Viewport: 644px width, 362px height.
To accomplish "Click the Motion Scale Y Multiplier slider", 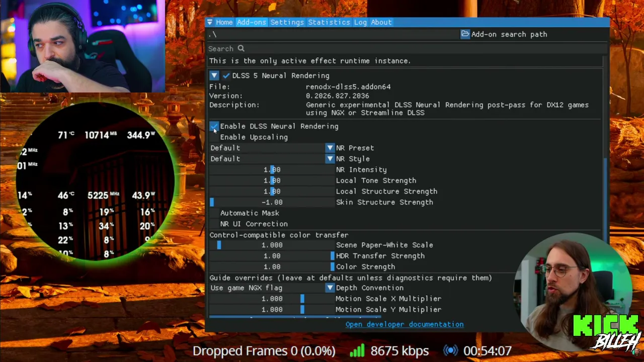I will [272, 310].
